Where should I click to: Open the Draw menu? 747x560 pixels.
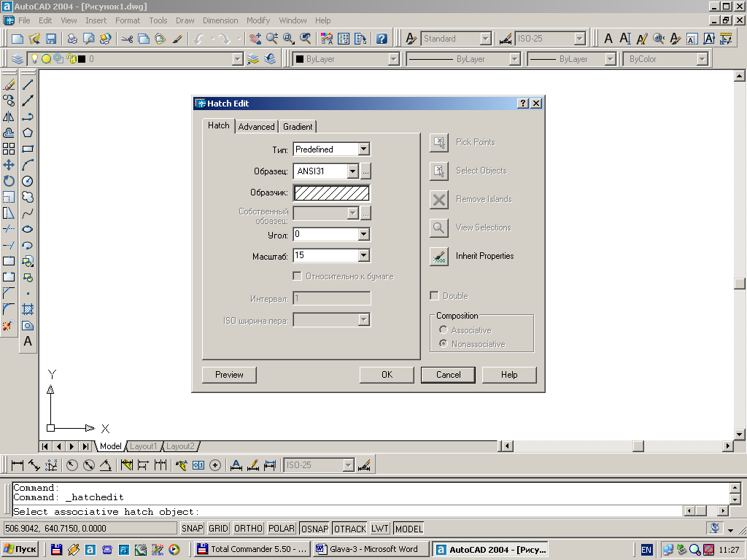click(185, 20)
